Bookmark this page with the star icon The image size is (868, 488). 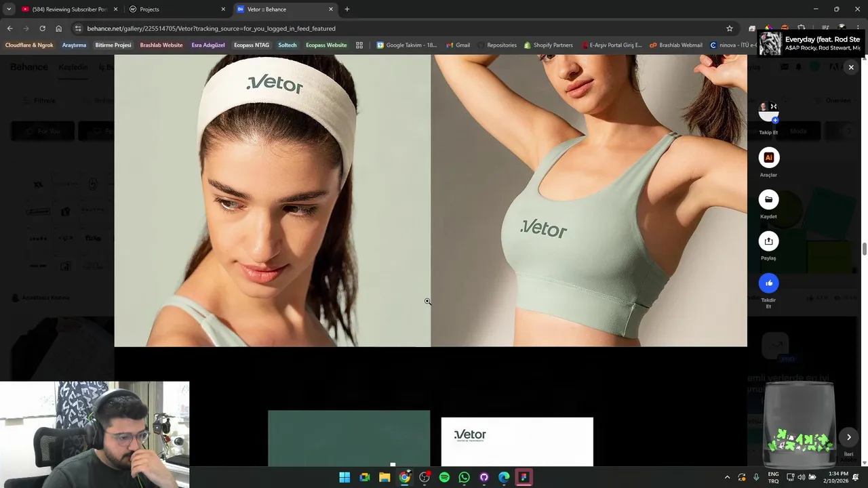pos(730,28)
